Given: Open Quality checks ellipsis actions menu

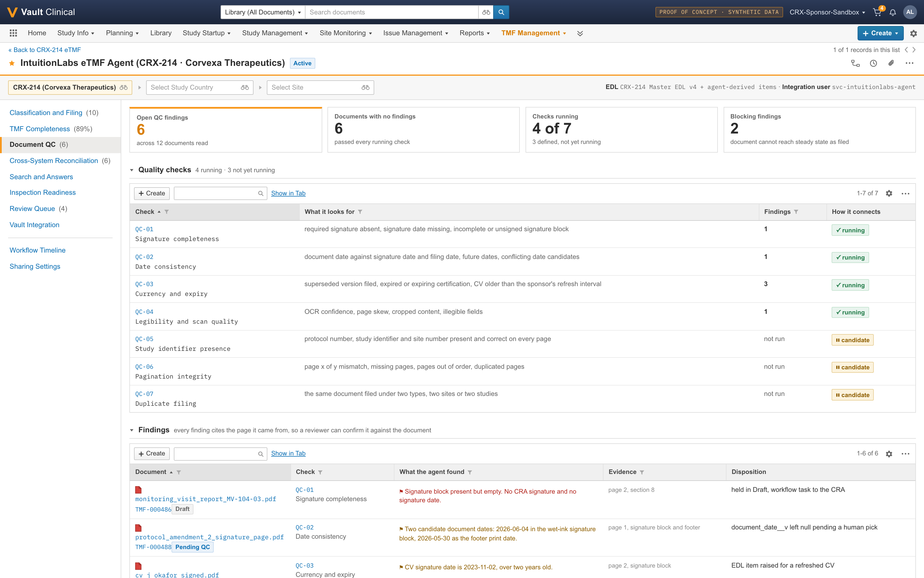Looking at the screenshot, I should 905,193.
